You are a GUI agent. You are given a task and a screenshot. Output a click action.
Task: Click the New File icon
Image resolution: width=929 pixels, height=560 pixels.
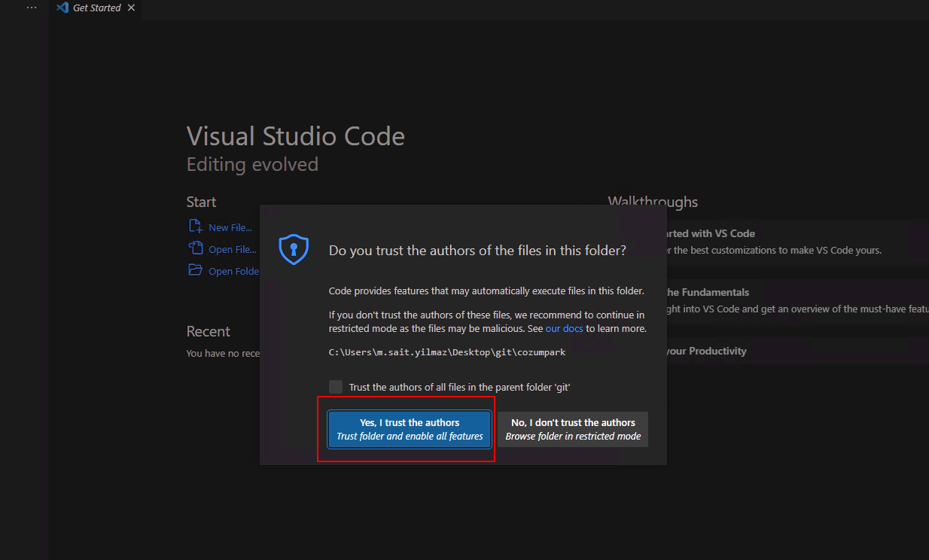(x=195, y=227)
